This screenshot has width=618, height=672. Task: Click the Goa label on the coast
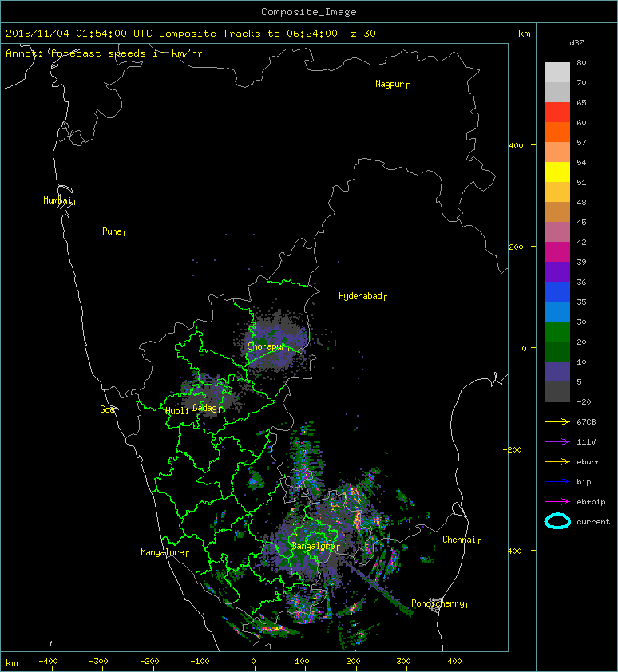107,409
